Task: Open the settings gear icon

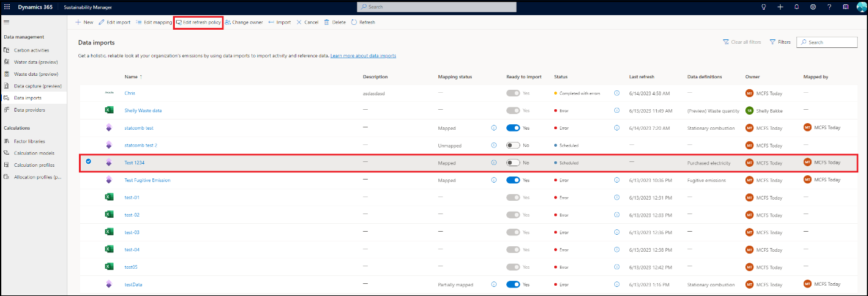Action: (813, 7)
